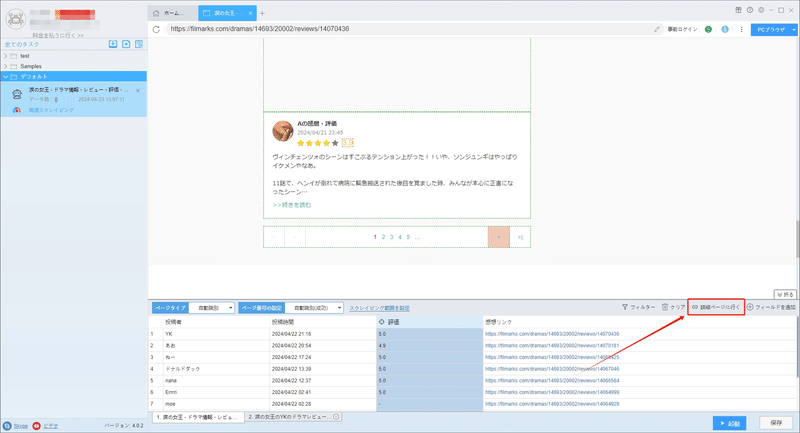Select bottom tab 1. 涙の女王 - ドラマ情報
Screen dimensions: 800x433
197,417
